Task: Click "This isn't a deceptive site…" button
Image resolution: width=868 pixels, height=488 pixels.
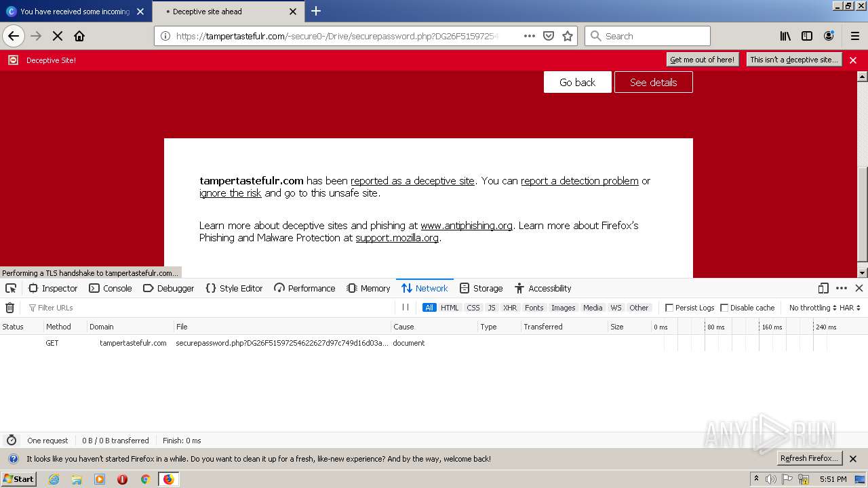Action: [794, 60]
